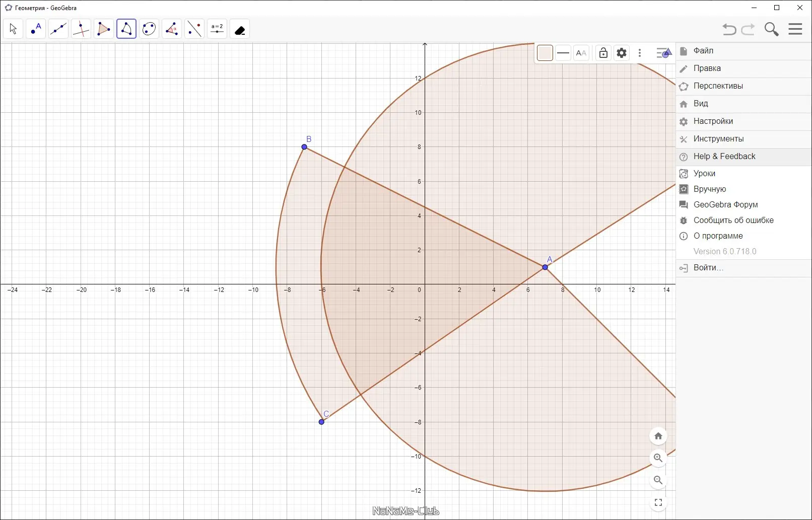The image size is (812, 520).
Task: Select point B on the canvas
Action: tap(304, 147)
